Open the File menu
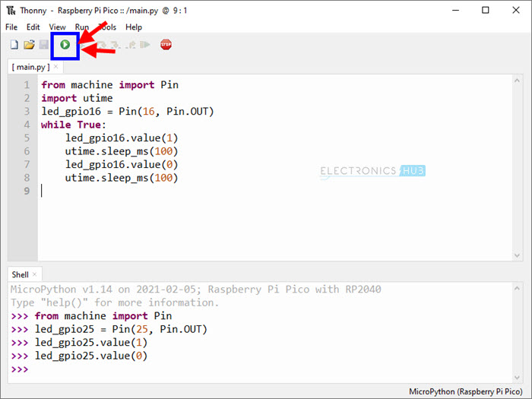Viewport: 532px width, 399px height. point(11,27)
